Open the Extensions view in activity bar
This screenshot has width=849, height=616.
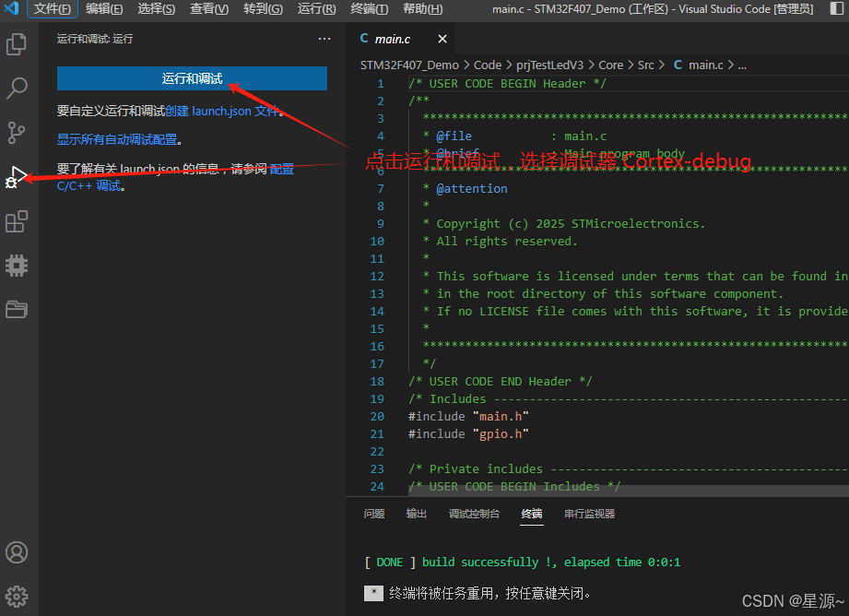click(x=17, y=221)
